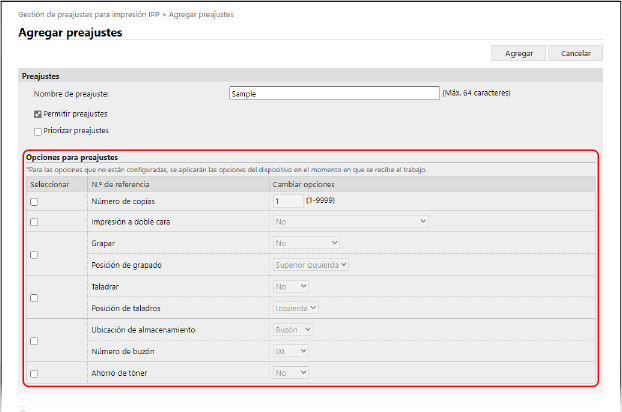Select the Grapar row checkbox

(34, 254)
